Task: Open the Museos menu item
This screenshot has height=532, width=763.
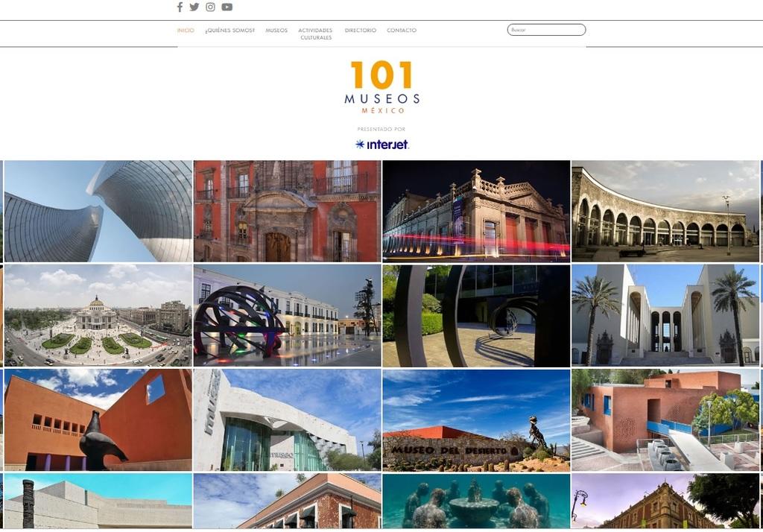Action: pos(276,31)
